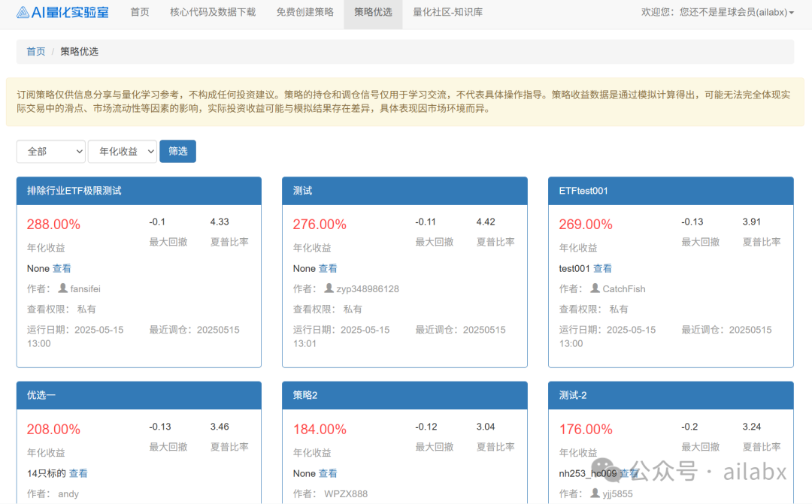The image size is (812, 504).
Task: Click 查看 link in 策略2 card
Action: (328, 473)
